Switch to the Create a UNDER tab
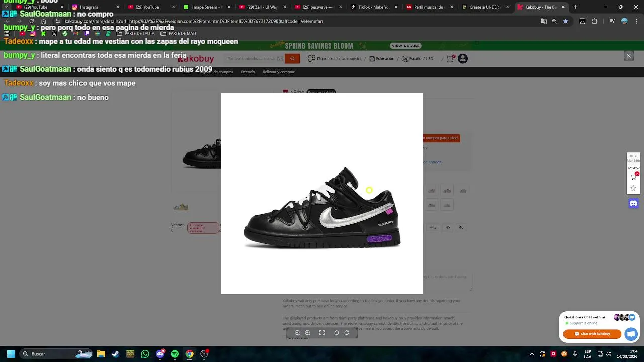The width and height of the screenshot is (644, 362). 485,7
